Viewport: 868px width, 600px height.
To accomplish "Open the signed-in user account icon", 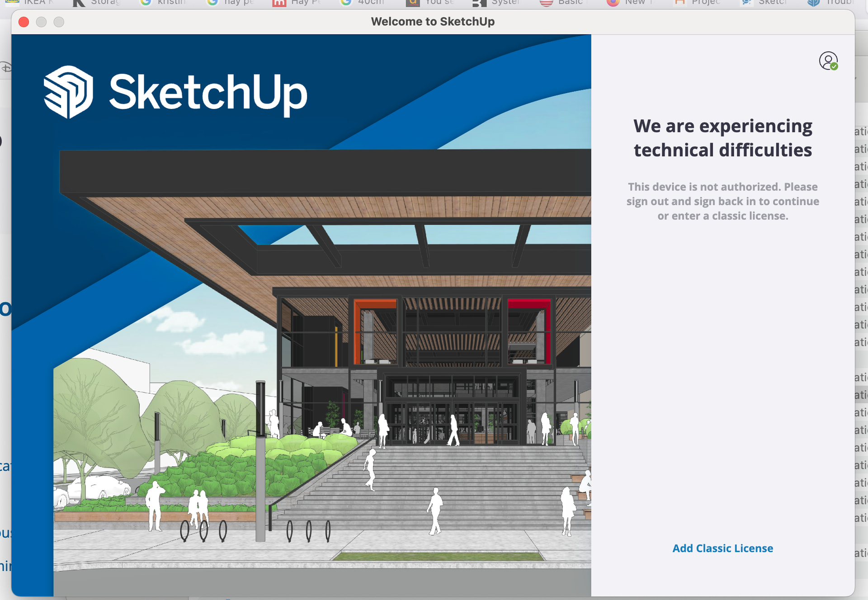I will coord(828,61).
